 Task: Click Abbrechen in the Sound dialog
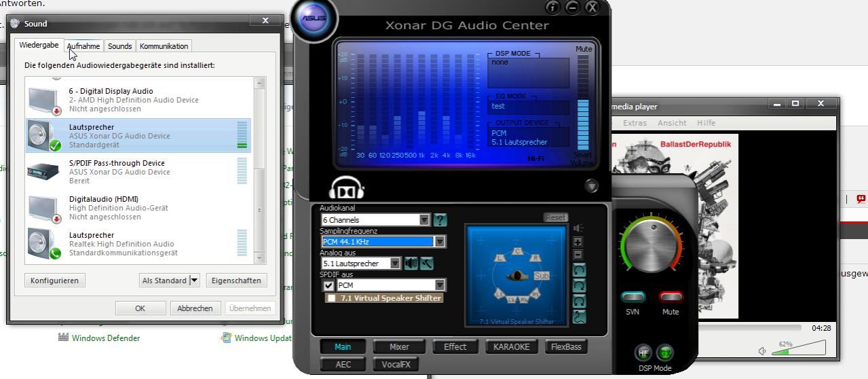[195, 308]
